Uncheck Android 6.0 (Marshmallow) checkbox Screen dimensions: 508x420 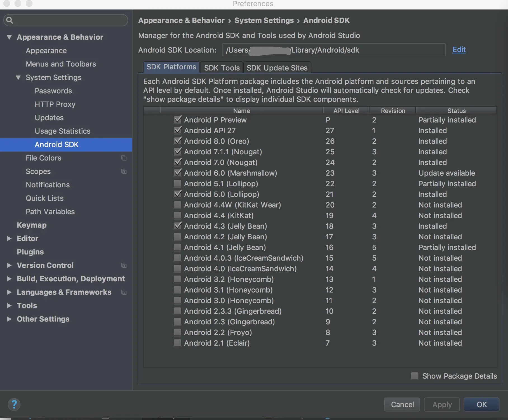(x=178, y=173)
